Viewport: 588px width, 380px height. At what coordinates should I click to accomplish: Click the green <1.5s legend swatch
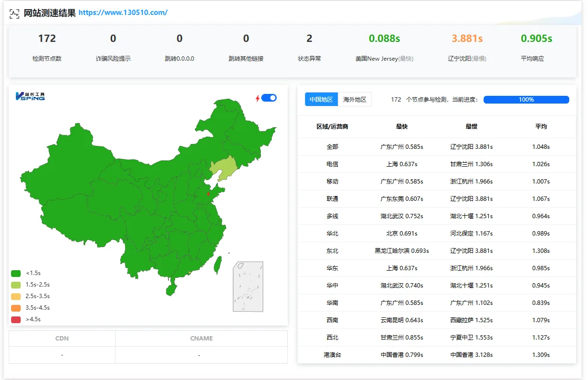point(16,273)
